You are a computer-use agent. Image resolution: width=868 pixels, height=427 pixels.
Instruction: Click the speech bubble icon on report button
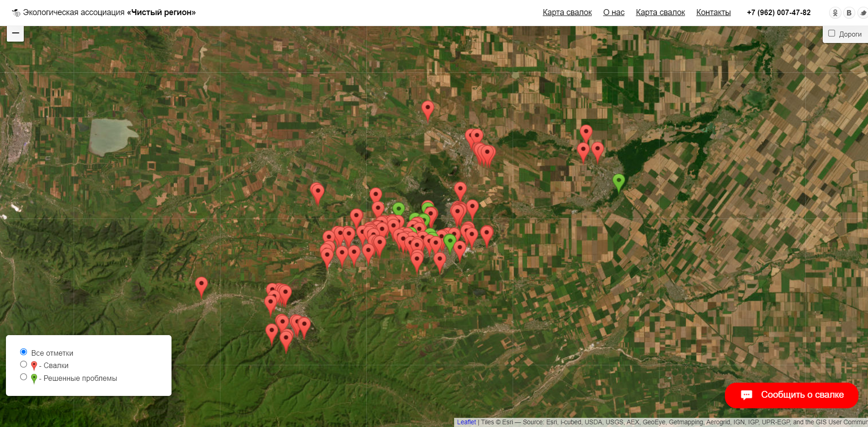(746, 395)
